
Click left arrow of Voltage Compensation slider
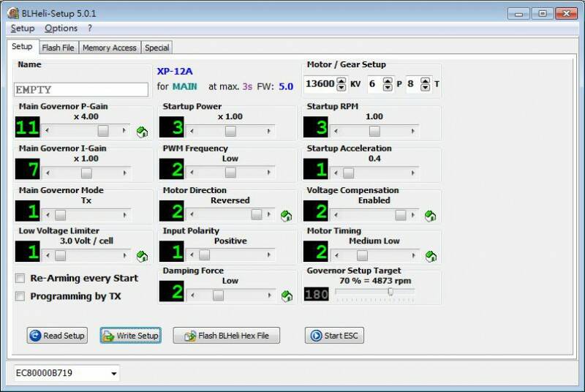tap(336, 215)
